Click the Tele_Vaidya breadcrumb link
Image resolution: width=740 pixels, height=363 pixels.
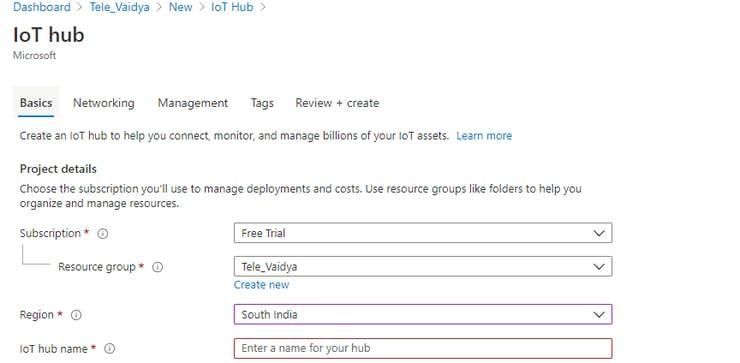coord(119,7)
